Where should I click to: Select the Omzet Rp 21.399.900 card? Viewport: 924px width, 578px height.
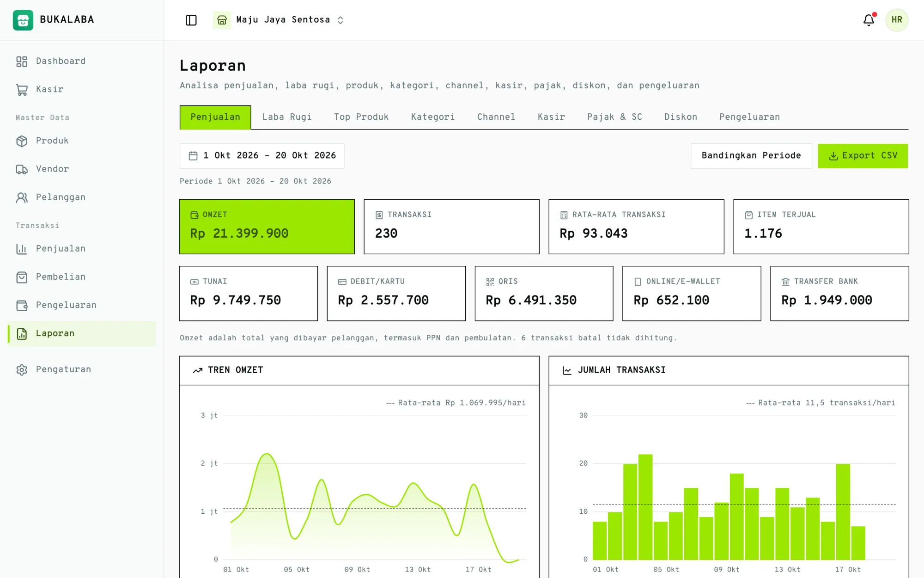click(267, 227)
